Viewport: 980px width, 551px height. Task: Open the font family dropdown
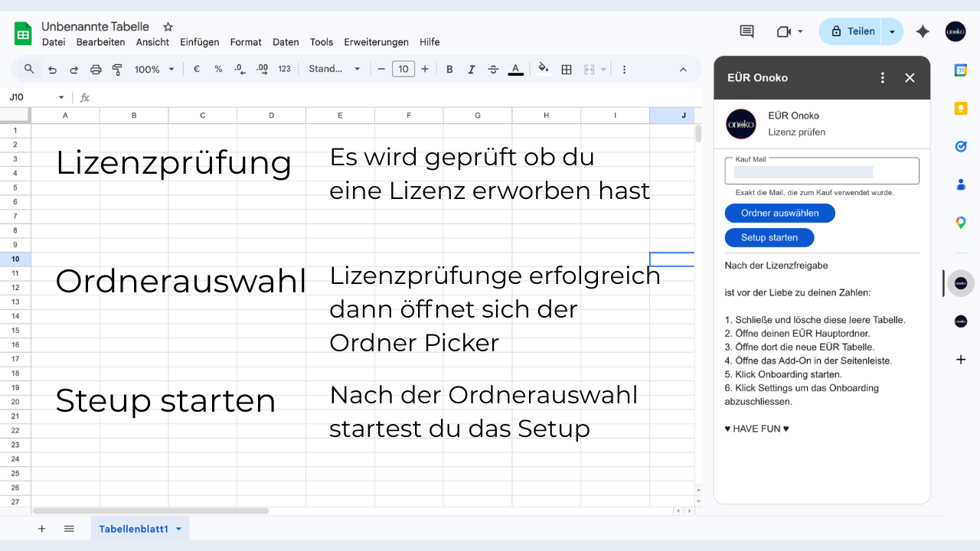[334, 69]
